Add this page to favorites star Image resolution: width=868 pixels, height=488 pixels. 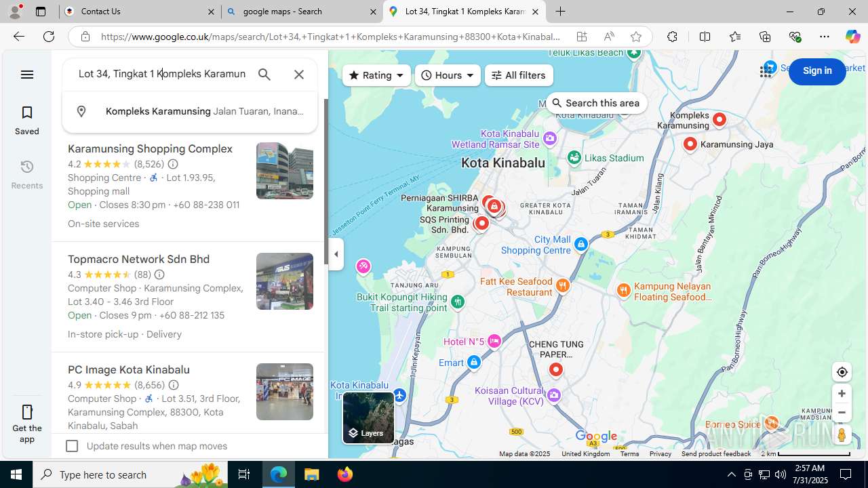click(x=635, y=37)
